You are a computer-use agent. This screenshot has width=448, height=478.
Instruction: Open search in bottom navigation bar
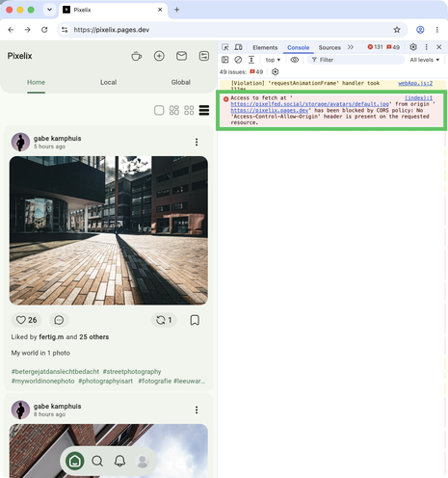pos(97,462)
